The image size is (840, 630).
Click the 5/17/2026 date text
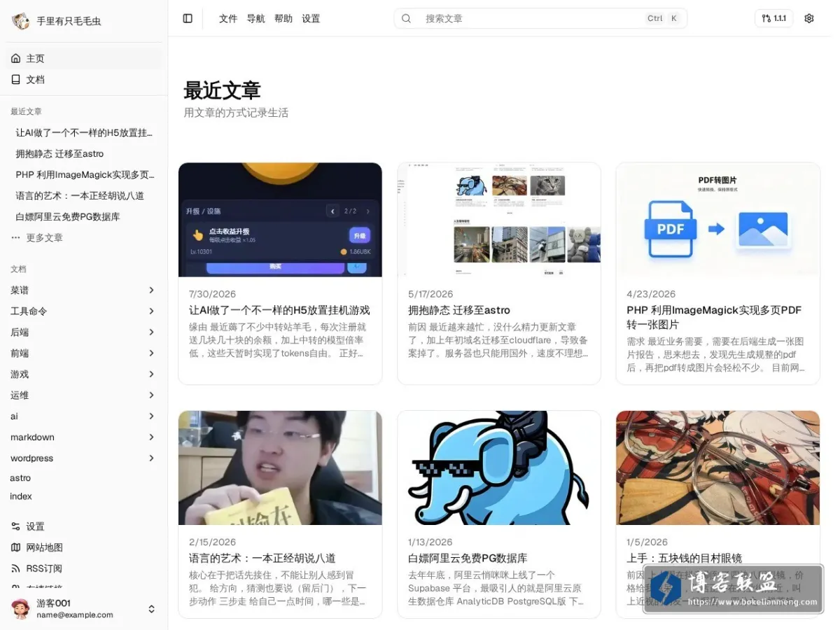pos(430,294)
